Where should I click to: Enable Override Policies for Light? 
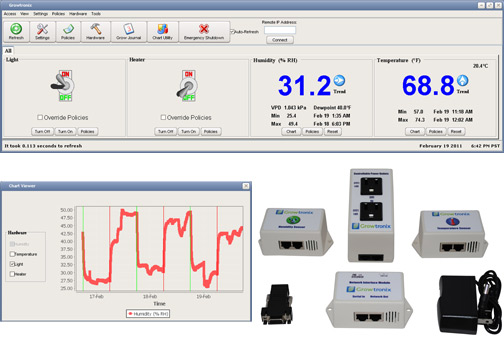pos(40,117)
